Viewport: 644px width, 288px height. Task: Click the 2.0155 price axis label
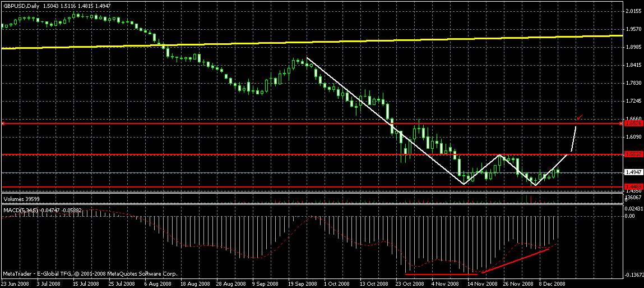(633, 11)
